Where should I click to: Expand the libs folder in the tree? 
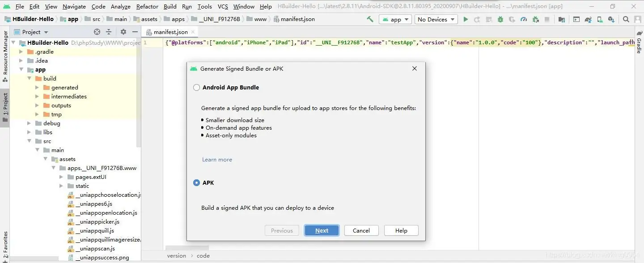[x=29, y=132]
